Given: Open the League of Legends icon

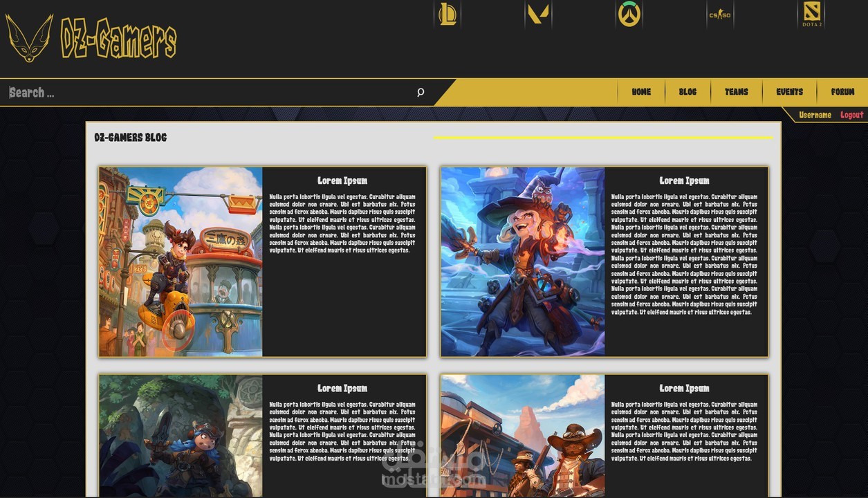Looking at the screenshot, I should point(447,15).
